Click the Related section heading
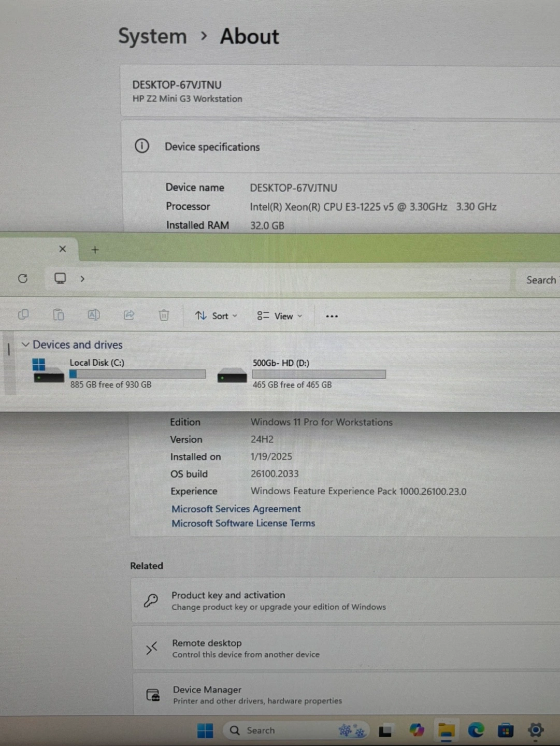Viewport: 560px width, 746px height. click(147, 566)
